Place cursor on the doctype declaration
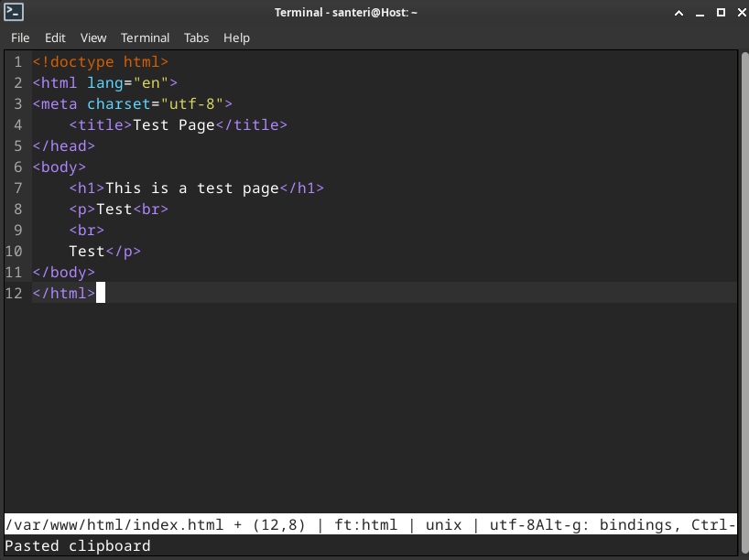 (101, 62)
